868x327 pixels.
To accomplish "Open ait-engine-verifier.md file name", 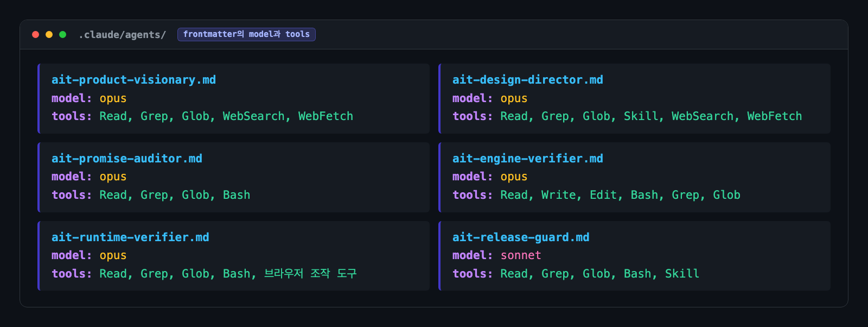I will click(x=528, y=159).
